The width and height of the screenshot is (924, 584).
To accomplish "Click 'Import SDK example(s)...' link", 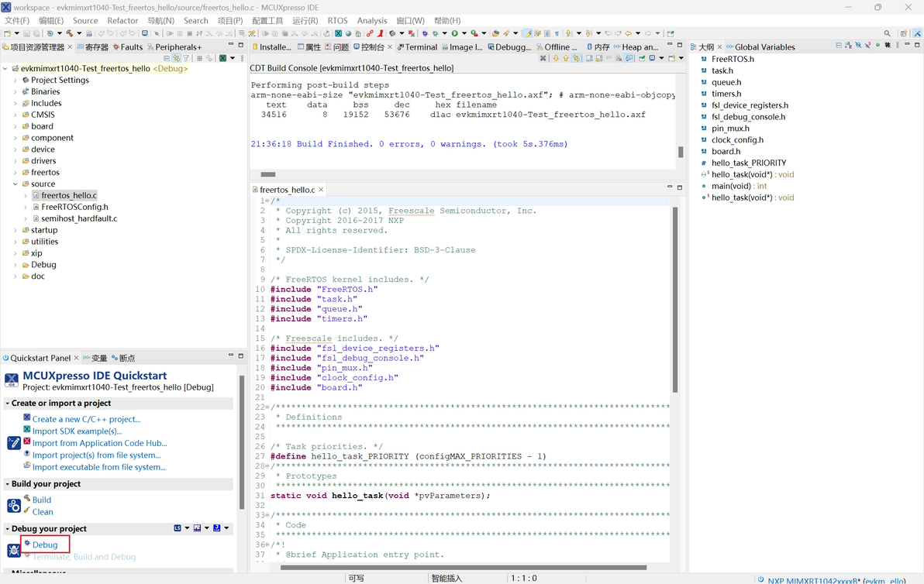I will [x=77, y=431].
